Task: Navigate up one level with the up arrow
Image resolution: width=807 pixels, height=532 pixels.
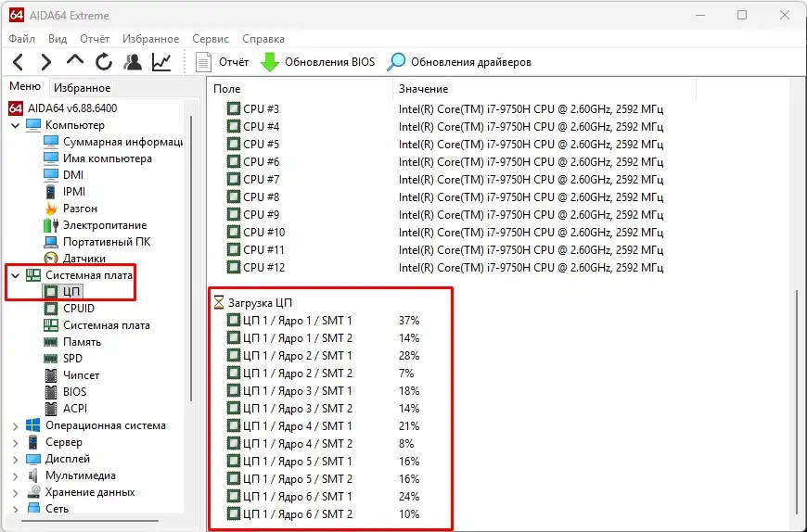Action: click(74, 60)
